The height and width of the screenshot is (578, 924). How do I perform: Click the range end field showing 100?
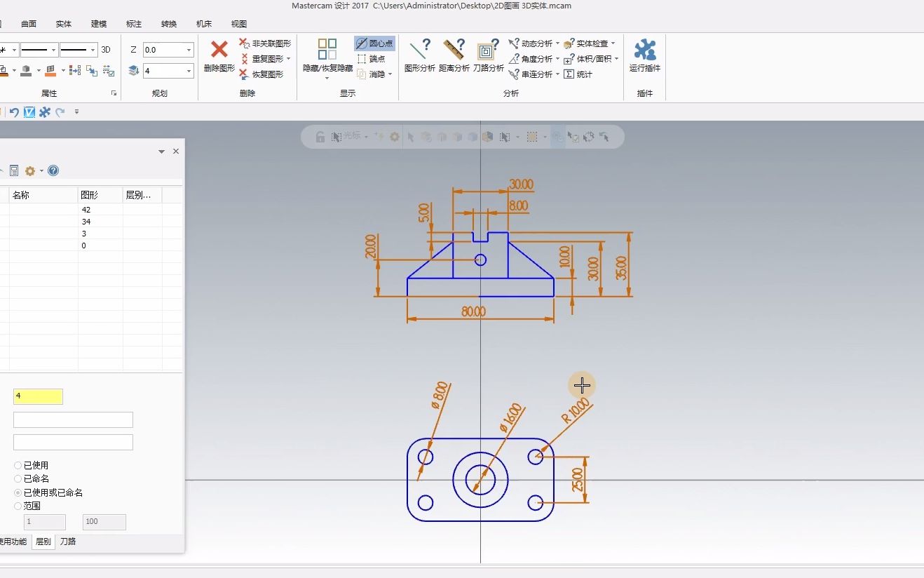[x=104, y=522]
